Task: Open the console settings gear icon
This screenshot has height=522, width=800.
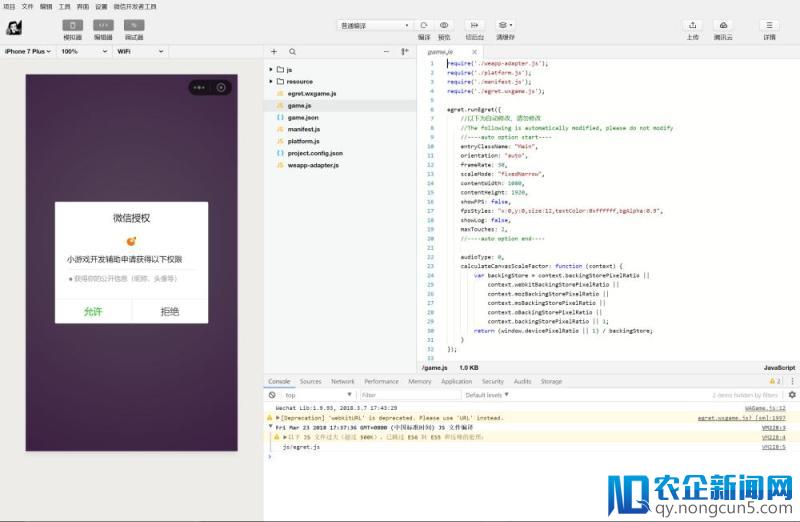Action: 792,394
